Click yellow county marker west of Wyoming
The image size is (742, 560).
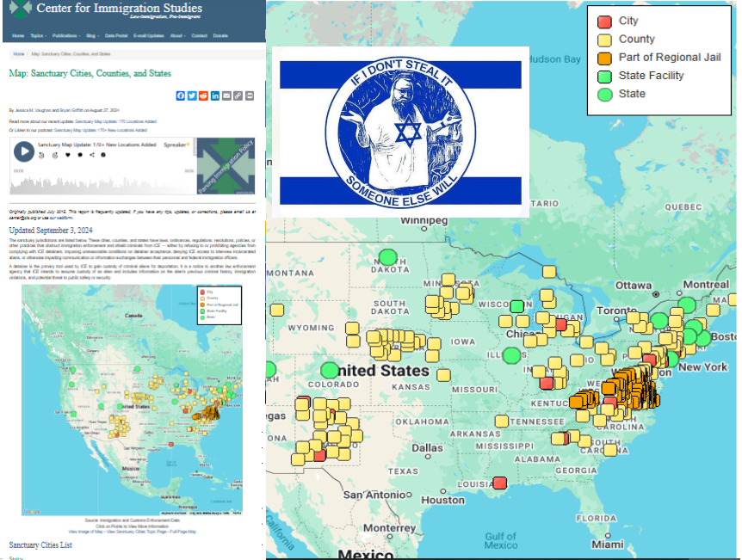click(x=277, y=311)
